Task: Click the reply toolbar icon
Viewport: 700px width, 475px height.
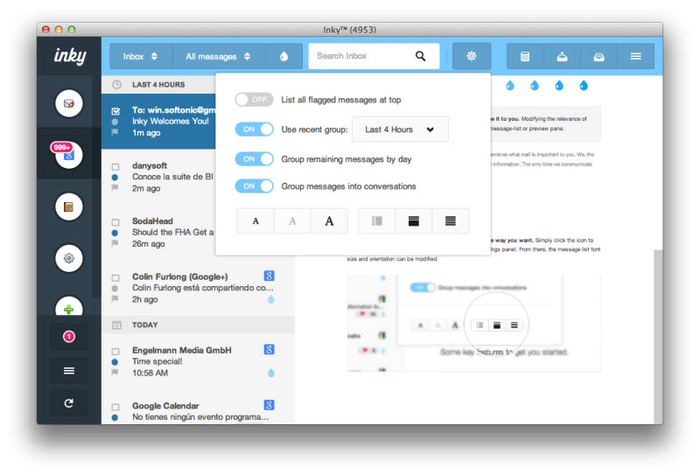Action: pyautogui.click(x=599, y=56)
